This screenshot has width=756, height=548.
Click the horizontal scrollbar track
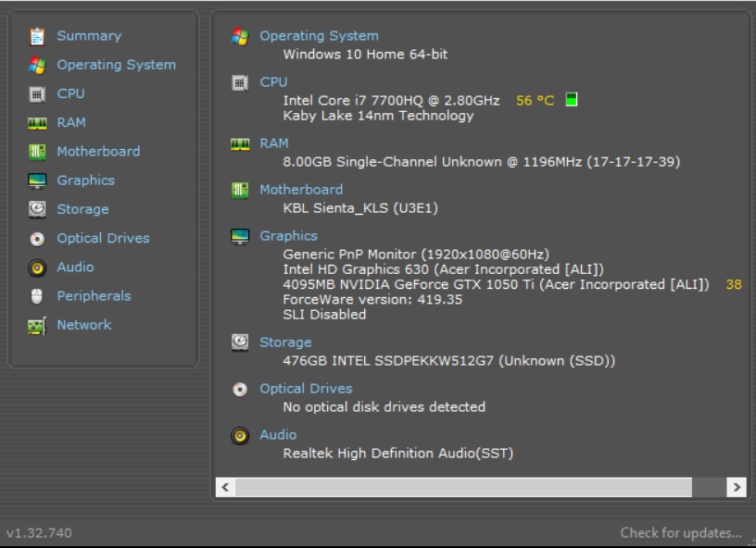(x=463, y=483)
